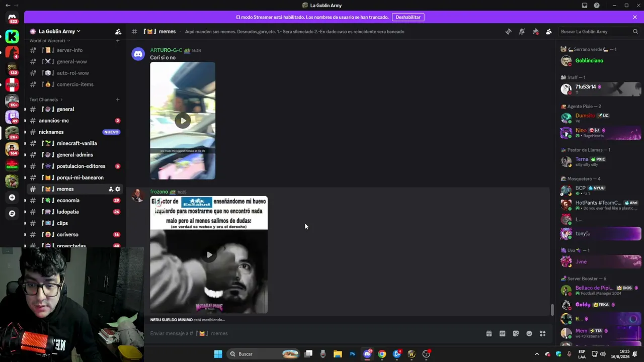Open member Terna in member list
Image resolution: width=644 pixels, height=362 pixels.
(x=601, y=161)
